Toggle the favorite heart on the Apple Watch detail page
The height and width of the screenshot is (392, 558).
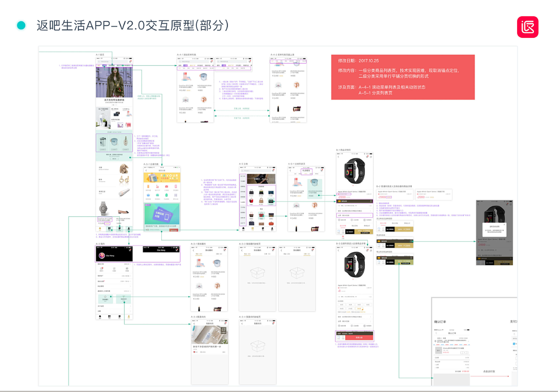coord(343,232)
